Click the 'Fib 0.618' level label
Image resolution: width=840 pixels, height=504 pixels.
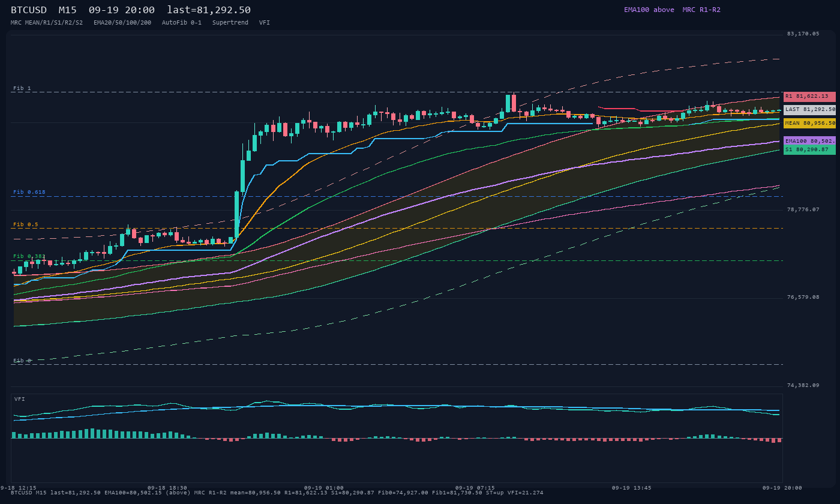29,192
